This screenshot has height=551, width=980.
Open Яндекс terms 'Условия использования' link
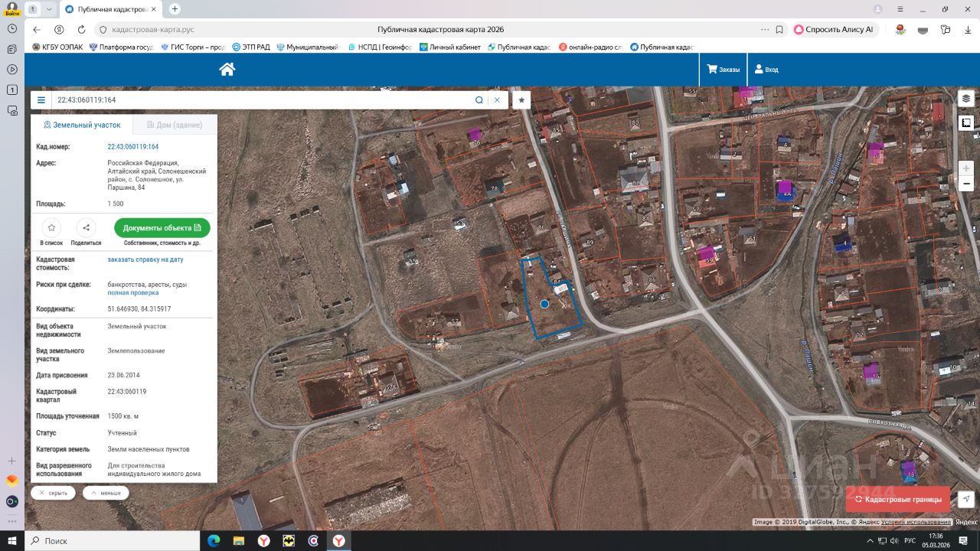(916, 523)
